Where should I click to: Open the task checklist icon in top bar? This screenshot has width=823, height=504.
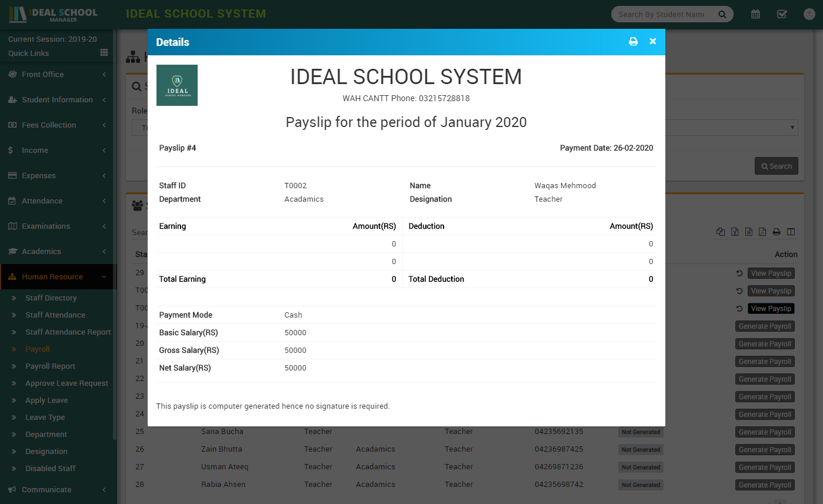782,14
